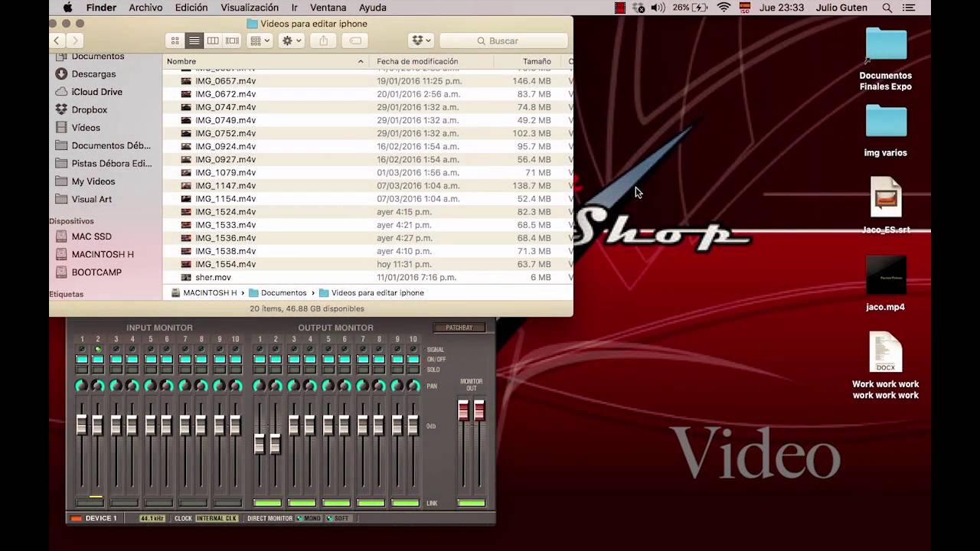Click the 44.1 kHz sample rate display
Image resolution: width=980 pixels, height=551 pixels.
coord(152,519)
